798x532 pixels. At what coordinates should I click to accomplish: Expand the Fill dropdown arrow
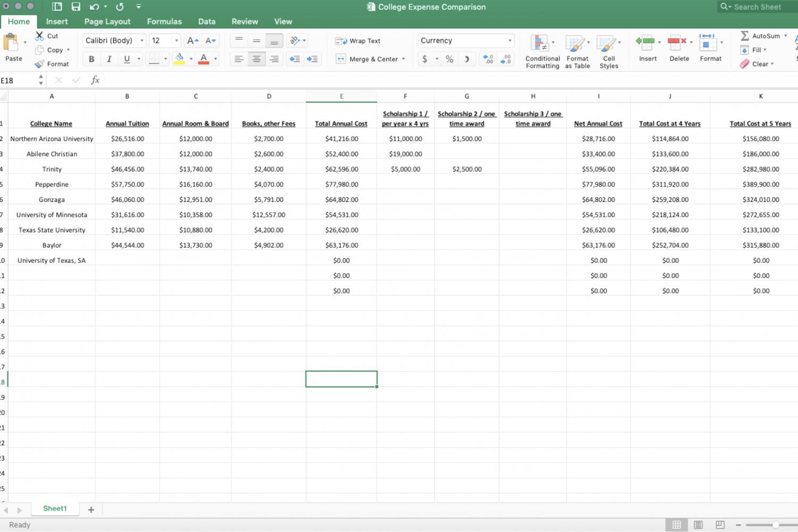765,50
